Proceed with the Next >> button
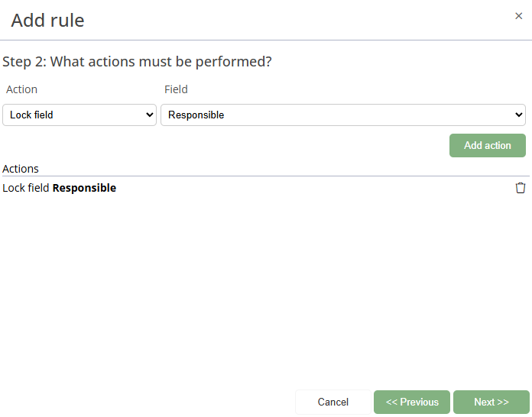Viewport: 532px width, 417px height. click(x=491, y=402)
